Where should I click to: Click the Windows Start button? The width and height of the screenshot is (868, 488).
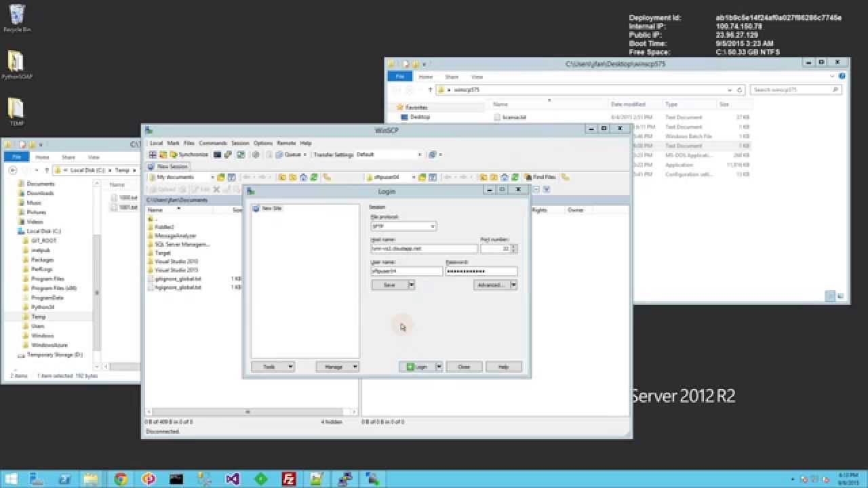tap(11, 479)
